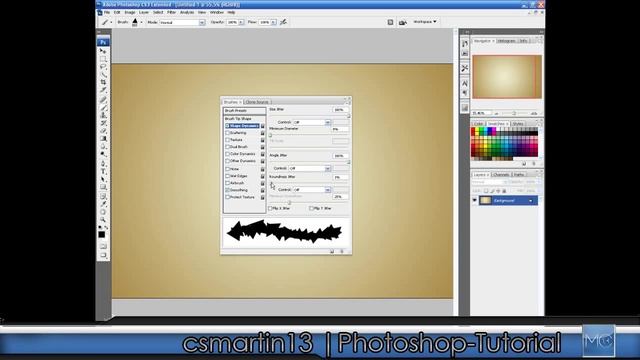Select the Zoom tool in the toolbox
The image size is (640, 360).
point(103,220)
